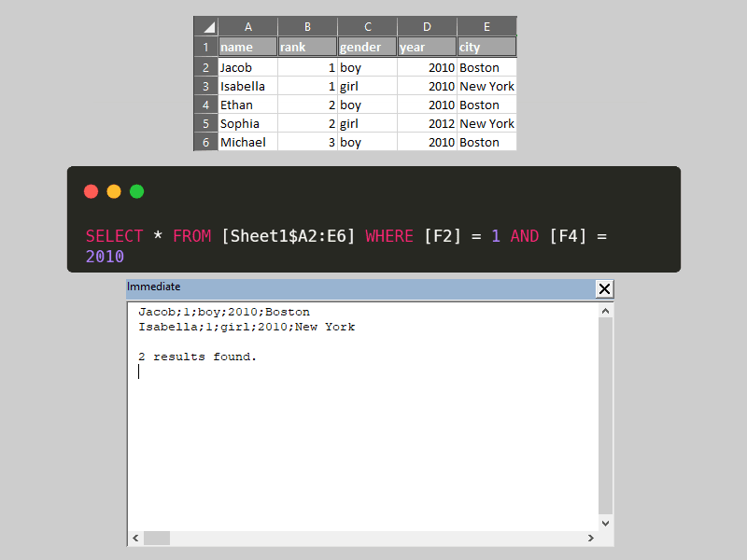Select column A header
The height and width of the screenshot is (560, 747).
247,26
